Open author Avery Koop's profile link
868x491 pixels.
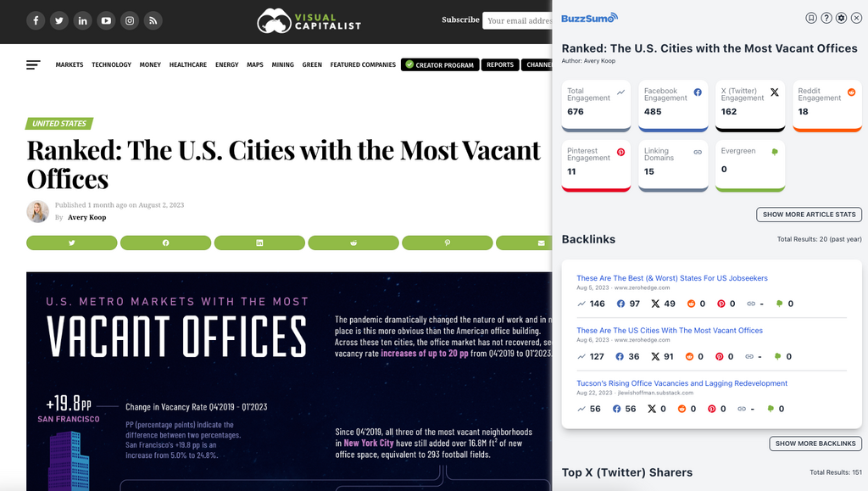coord(87,217)
